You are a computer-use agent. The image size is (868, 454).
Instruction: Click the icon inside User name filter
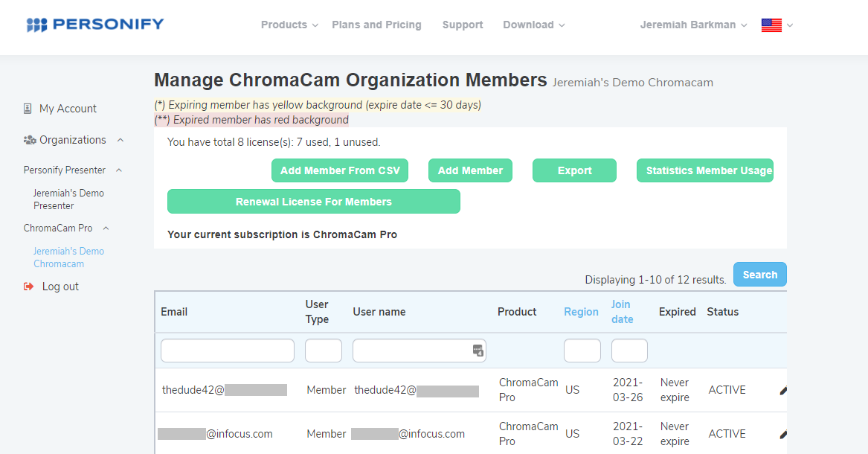coord(478,351)
